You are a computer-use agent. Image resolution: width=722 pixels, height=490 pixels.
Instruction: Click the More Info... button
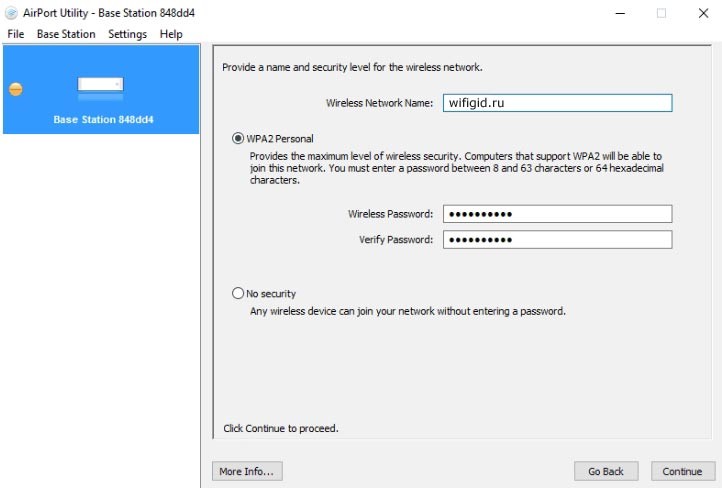pos(247,471)
